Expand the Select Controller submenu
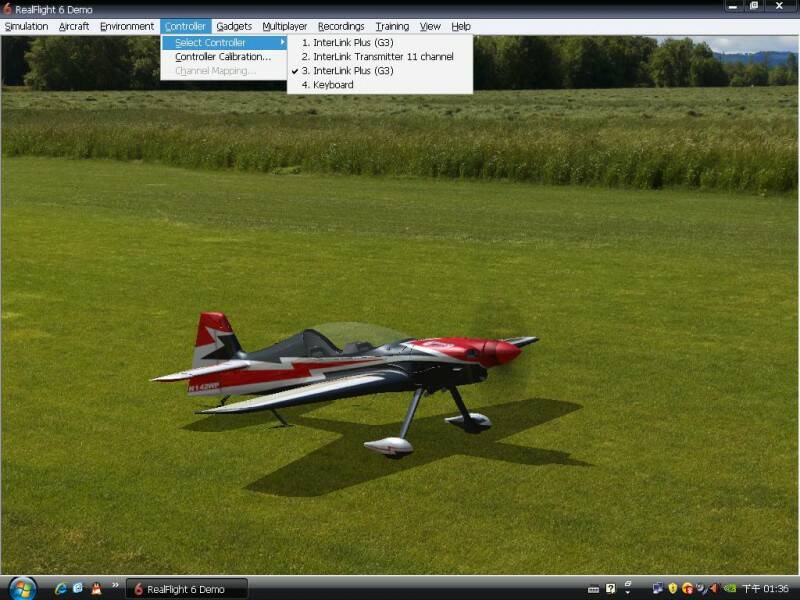Image resolution: width=800 pixels, height=600 pixels. (224, 43)
